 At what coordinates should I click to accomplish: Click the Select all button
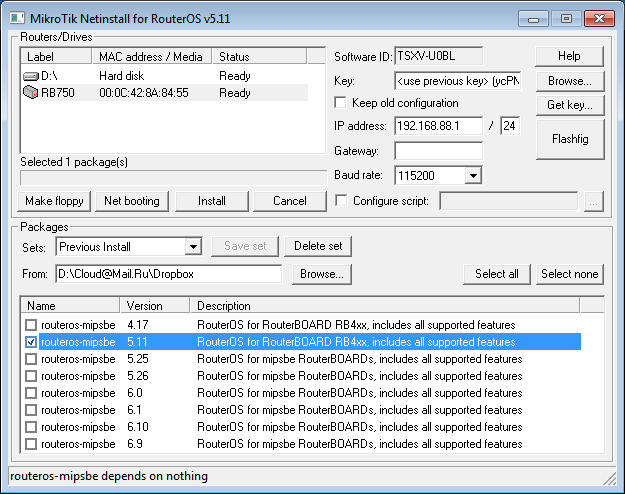point(497,274)
